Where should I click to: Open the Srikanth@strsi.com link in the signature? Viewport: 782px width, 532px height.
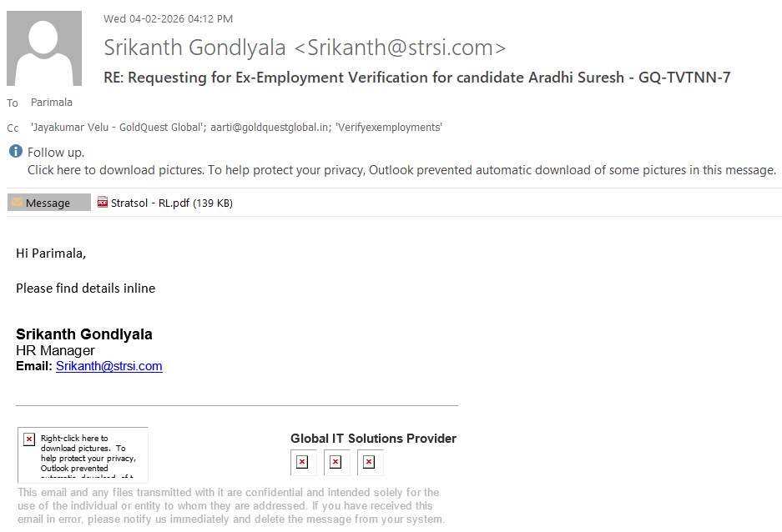[108, 366]
